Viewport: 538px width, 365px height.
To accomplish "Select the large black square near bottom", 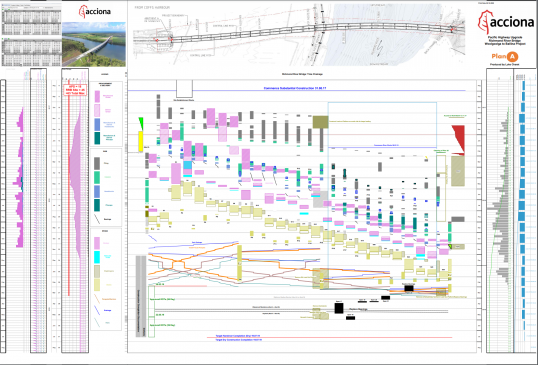I will point(339,308).
